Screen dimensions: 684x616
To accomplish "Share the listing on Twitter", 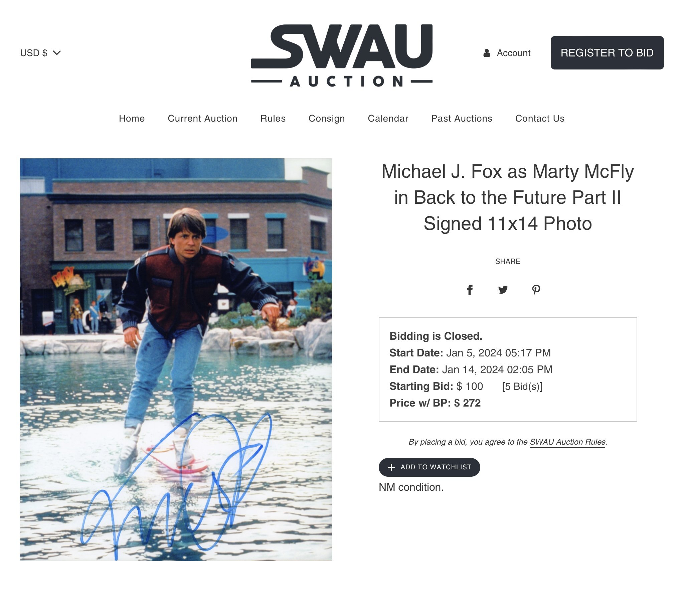I will (503, 290).
